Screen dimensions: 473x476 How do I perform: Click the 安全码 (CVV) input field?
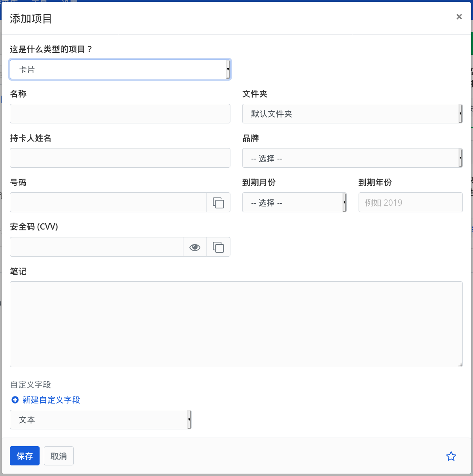click(x=96, y=247)
